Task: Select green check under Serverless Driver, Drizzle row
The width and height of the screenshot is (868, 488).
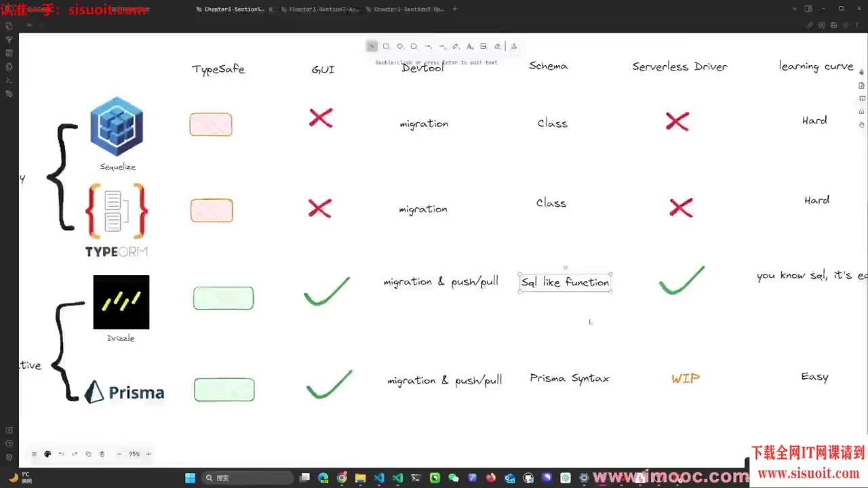Action: pos(682,281)
